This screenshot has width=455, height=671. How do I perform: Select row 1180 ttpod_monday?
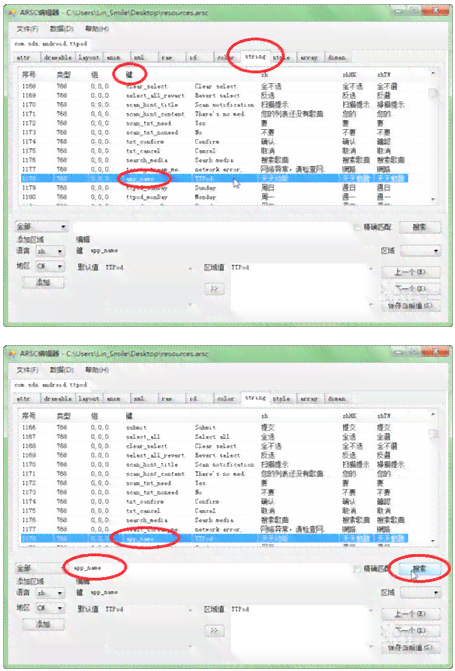213,197
